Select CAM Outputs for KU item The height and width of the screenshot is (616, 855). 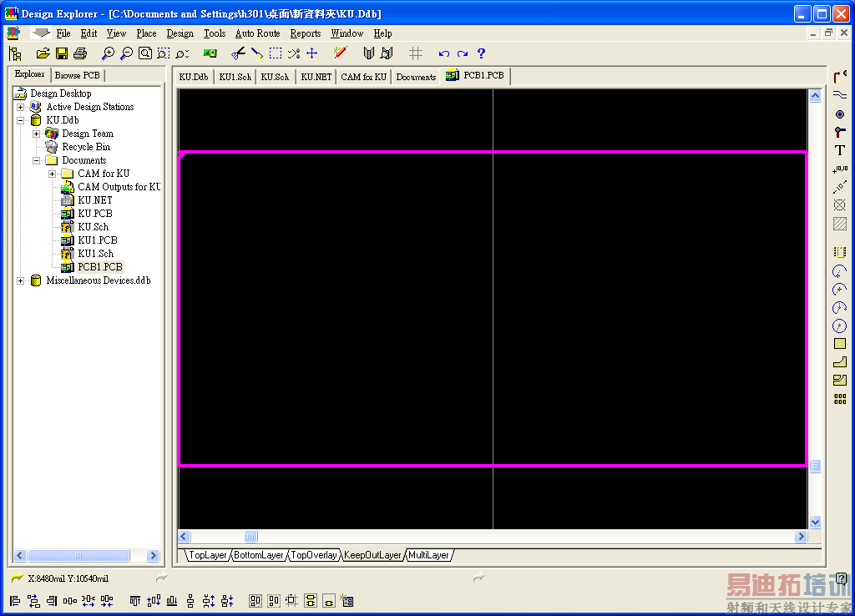[119, 187]
